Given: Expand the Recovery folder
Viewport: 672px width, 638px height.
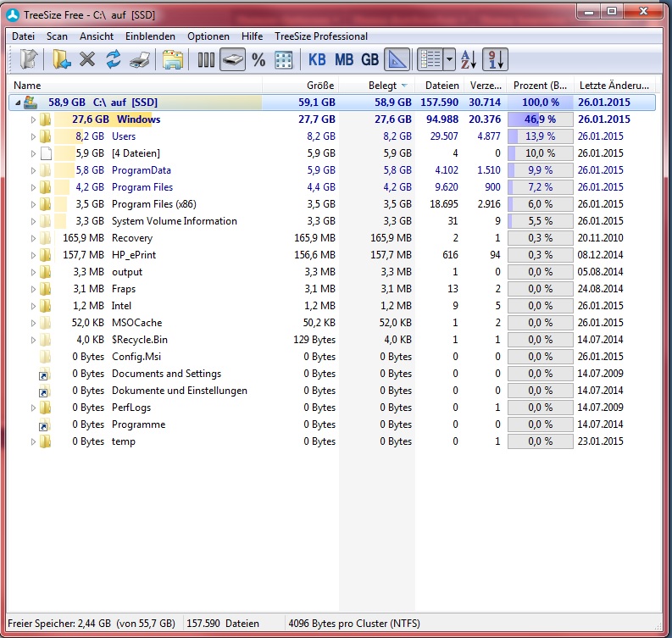Looking at the screenshot, I should (x=33, y=238).
